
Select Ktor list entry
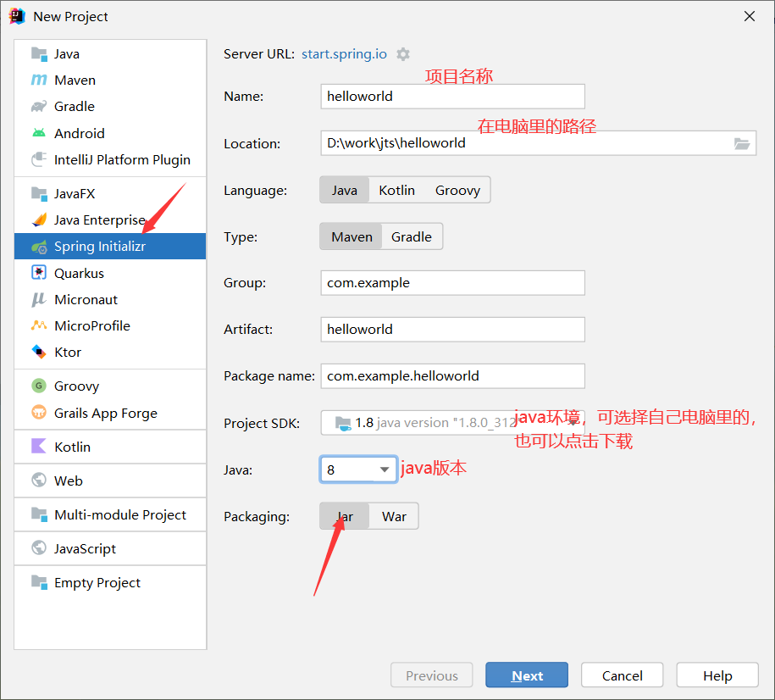[110, 352]
